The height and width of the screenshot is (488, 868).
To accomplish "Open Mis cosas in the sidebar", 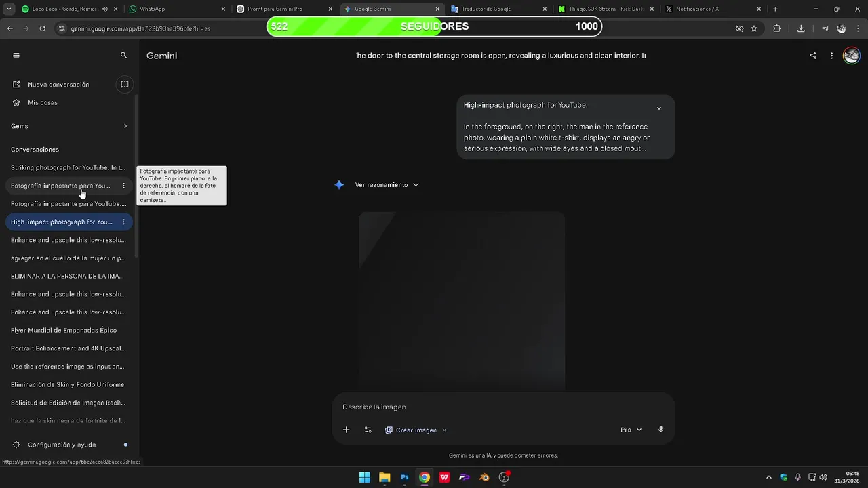I will [x=42, y=103].
